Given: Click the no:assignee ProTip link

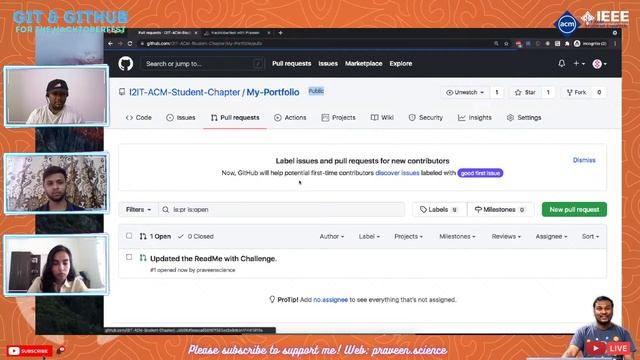Looking at the screenshot, I should [x=330, y=300].
